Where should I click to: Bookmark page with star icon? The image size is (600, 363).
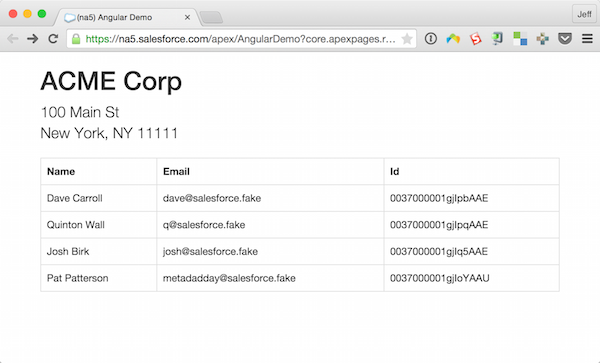tap(407, 39)
